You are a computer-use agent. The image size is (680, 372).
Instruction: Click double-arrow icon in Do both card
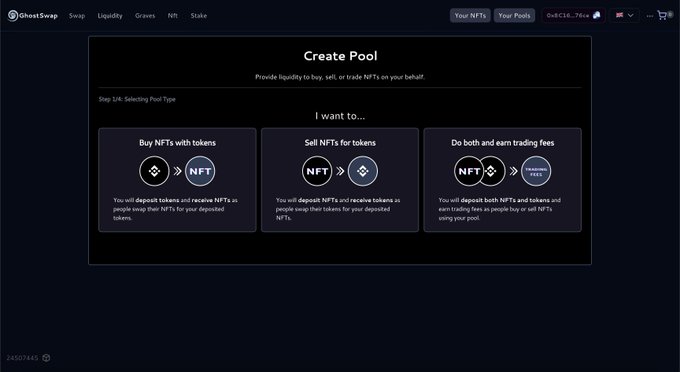[513, 171]
